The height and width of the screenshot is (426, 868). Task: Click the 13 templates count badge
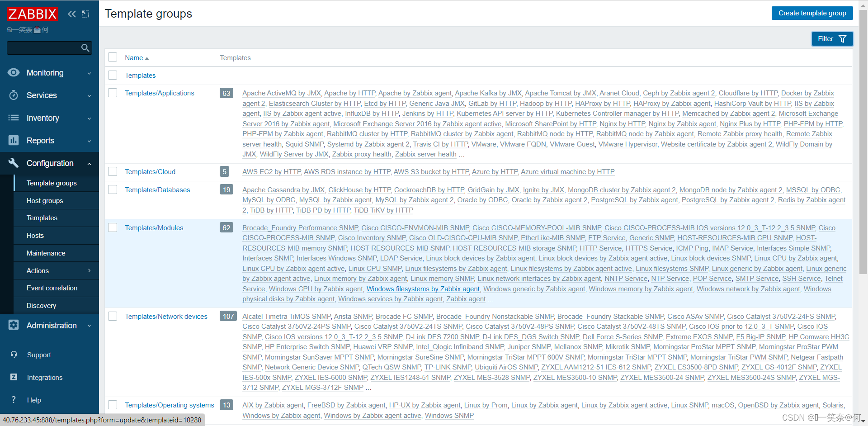[x=226, y=405]
